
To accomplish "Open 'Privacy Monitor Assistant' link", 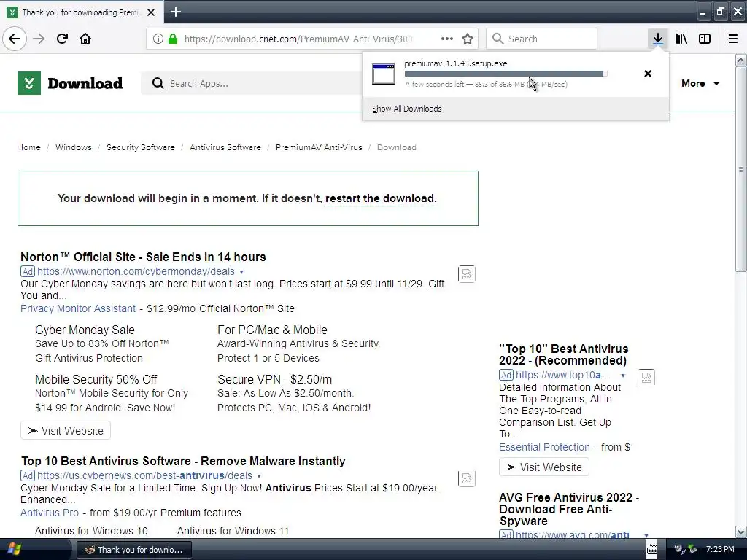I will pos(78,308).
